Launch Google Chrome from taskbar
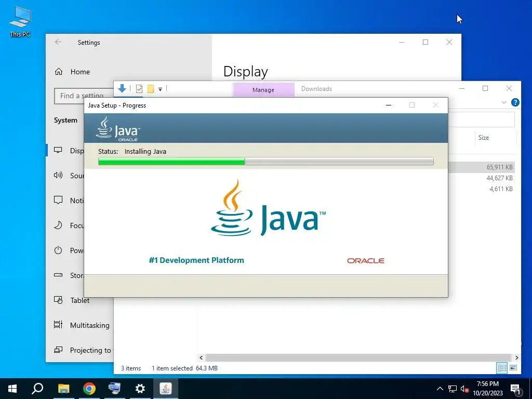Image resolution: width=532 pixels, height=399 pixels. [89, 389]
